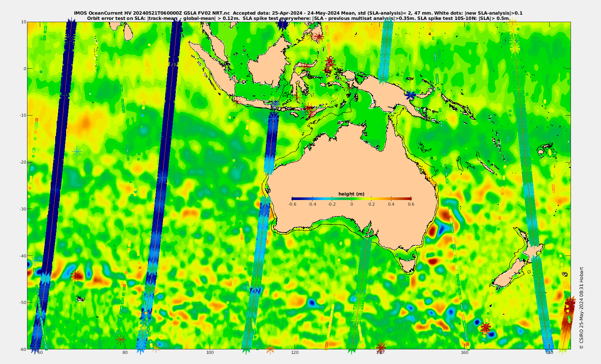Image resolution: width=601 pixels, height=364 pixels.
Task: Click longitude axis label 160
Action: tap(465, 352)
